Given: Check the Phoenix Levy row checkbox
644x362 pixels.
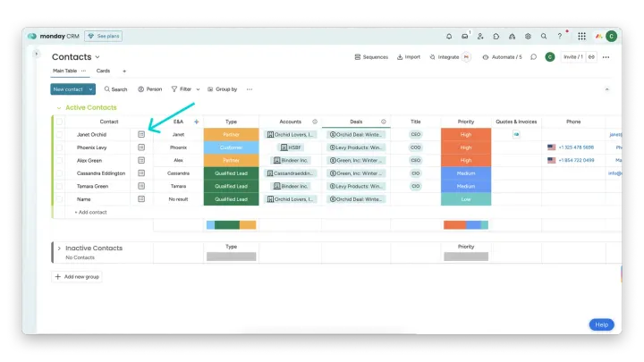Looking at the screenshot, I should (x=59, y=147).
